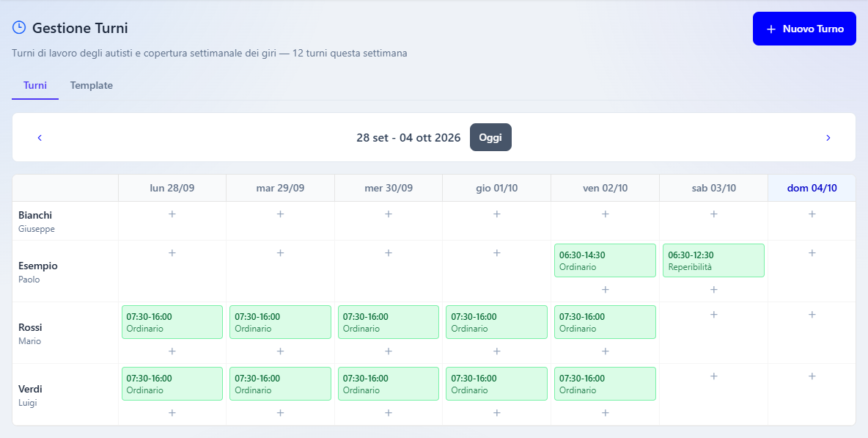The height and width of the screenshot is (438, 868).
Task: Open Verdi's 07:30-16:00 shift on mar 29/09
Action: pyautogui.click(x=281, y=384)
